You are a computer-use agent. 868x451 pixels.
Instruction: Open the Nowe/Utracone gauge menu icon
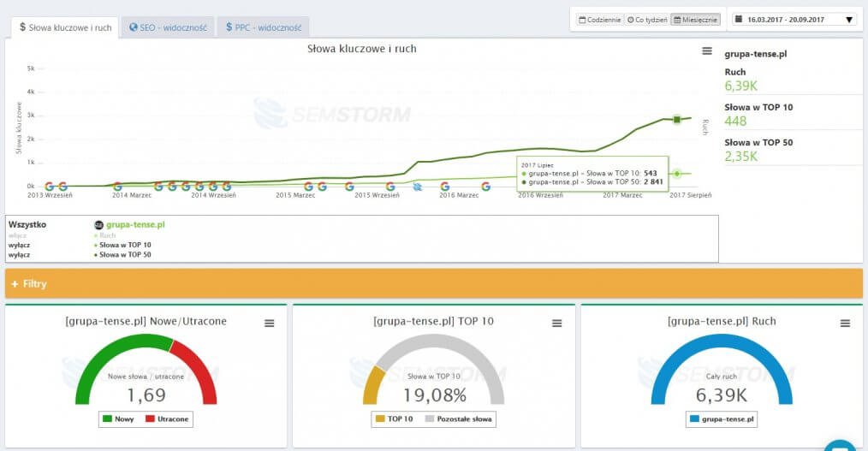pos(269,323)
